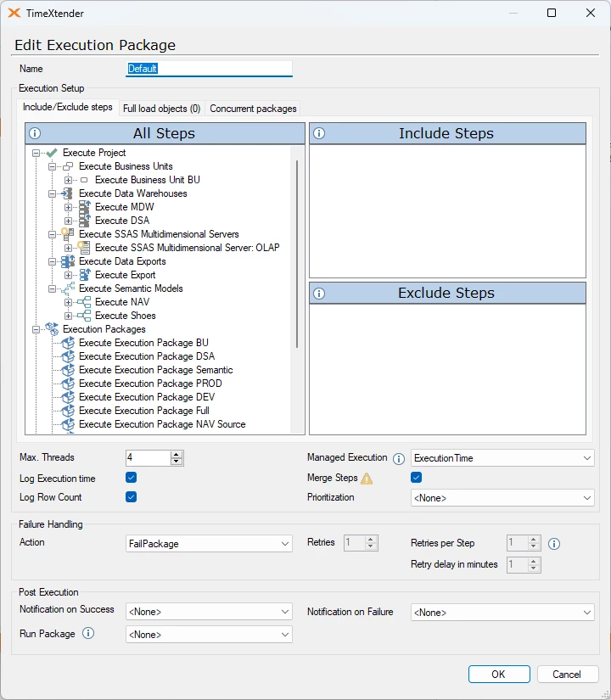Select Execute Execution Package DSA row

[147, 356]
